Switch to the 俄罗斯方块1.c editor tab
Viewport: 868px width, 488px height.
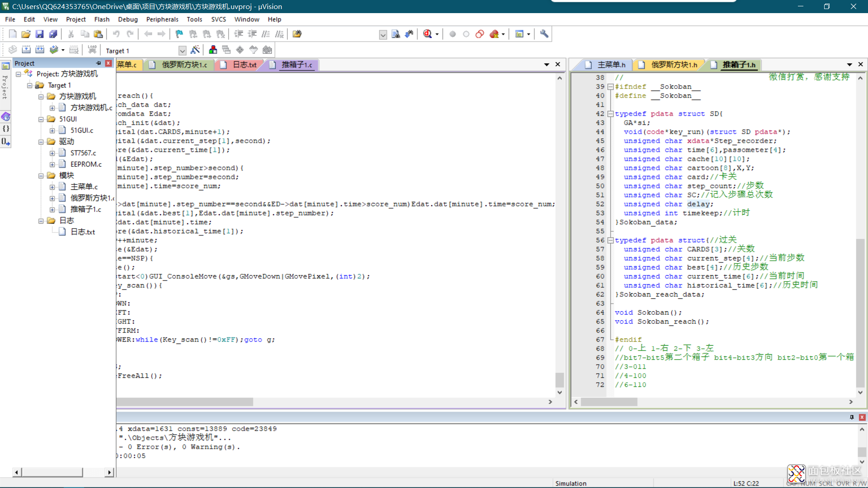179,65
